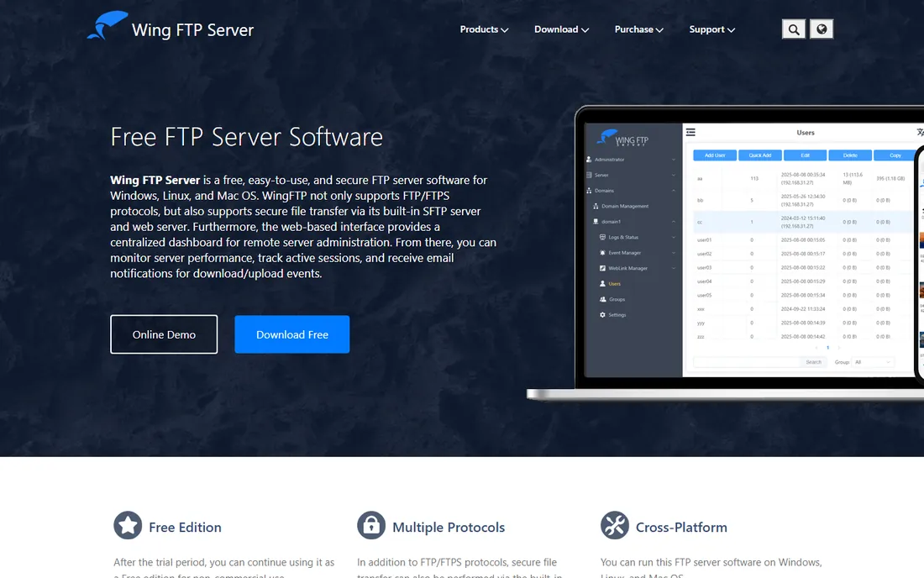This screenshot has width=924, height=578.
Task: Click the bold "Wing FTP Server" paragraph text
Action: pos(155,181)
